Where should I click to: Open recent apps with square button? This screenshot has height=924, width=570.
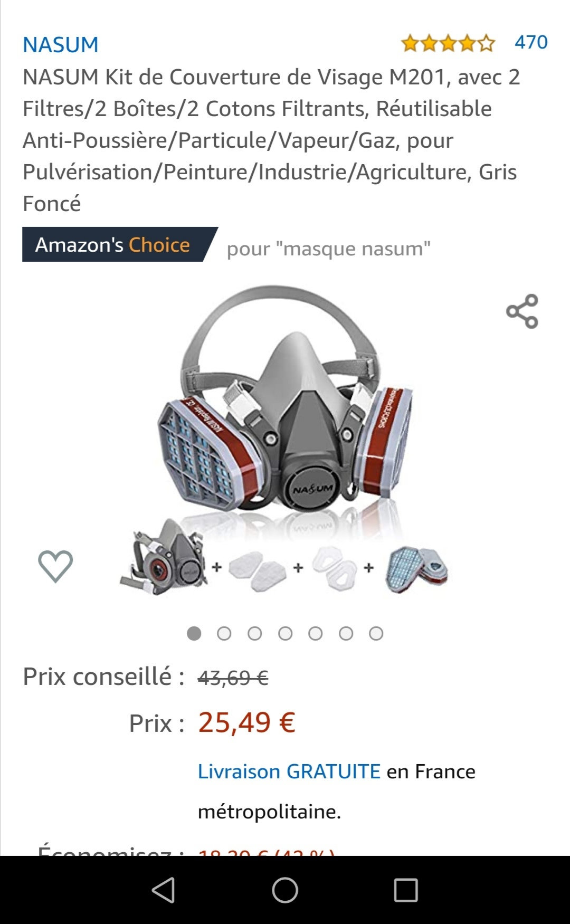pos(406,890)
